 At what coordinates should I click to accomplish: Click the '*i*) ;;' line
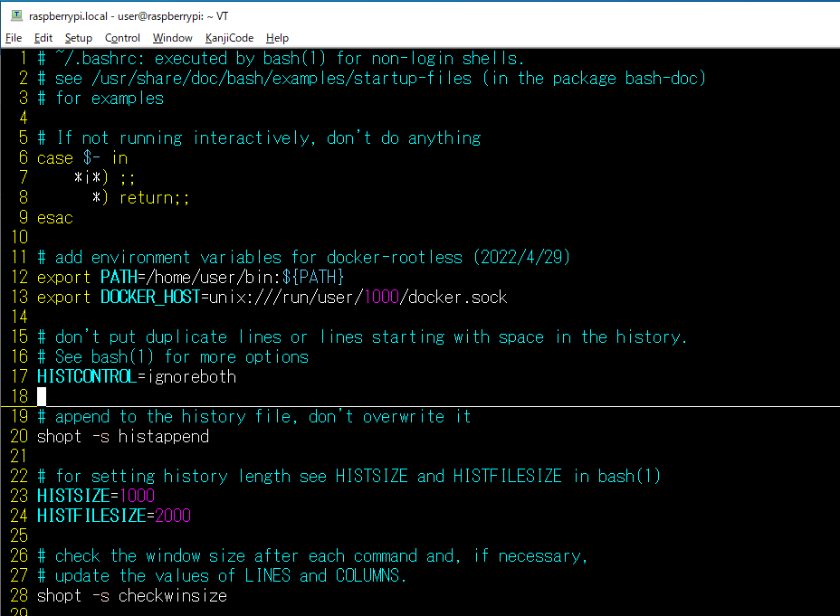(104, 177)
